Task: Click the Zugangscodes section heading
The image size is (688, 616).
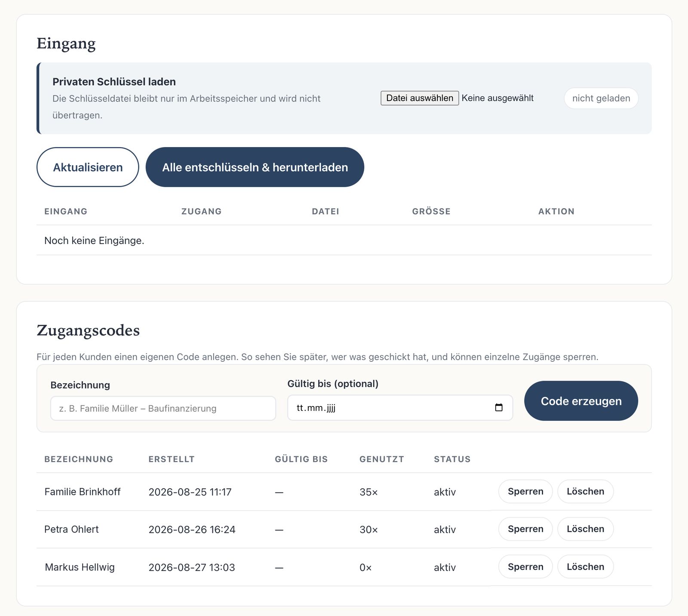Action: 88,330
